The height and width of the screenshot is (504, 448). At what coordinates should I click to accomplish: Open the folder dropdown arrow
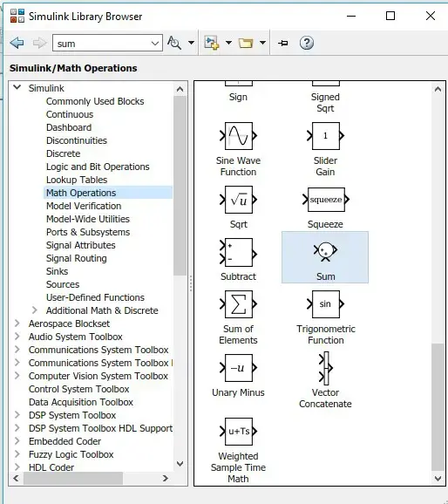click(262, 43)
